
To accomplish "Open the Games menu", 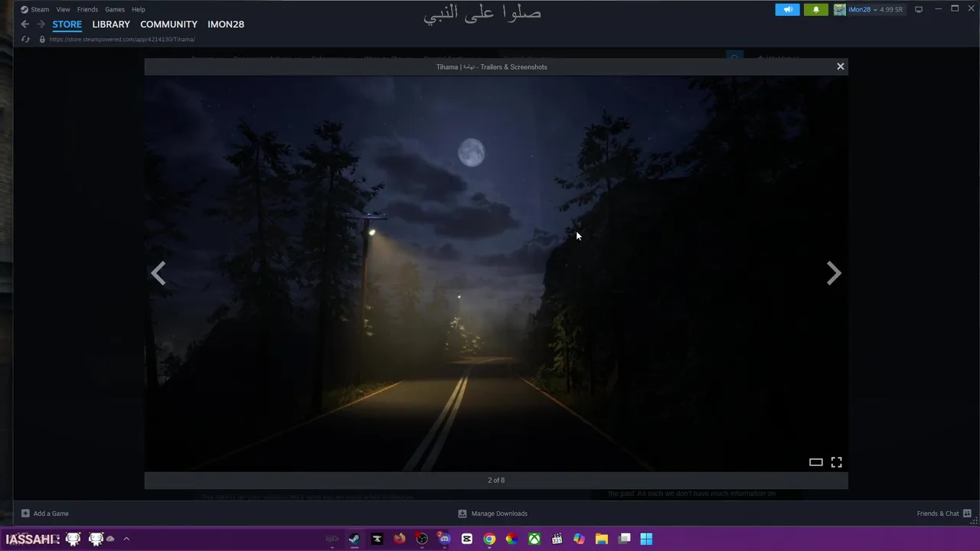I will point(115,9).
